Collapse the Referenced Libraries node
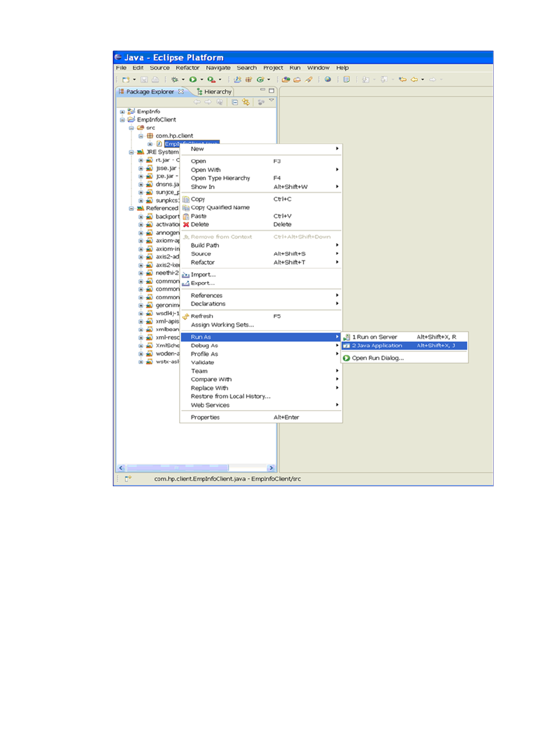 pos(131,209)
